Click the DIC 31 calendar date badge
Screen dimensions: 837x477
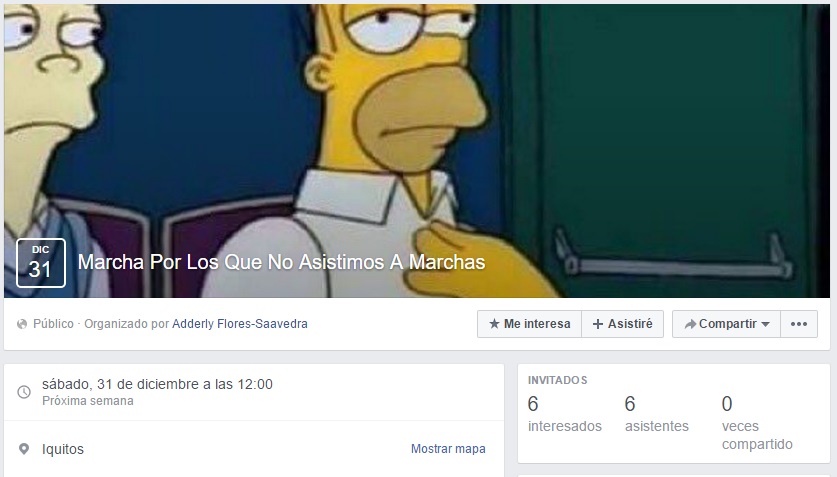41,263
